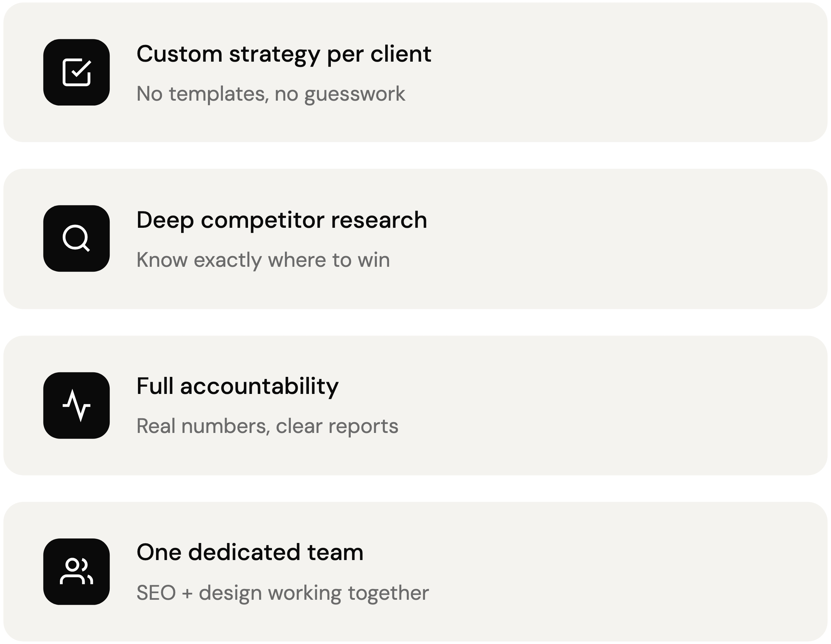Click the word "SEO" in last card
831x644 pixels.
156,592
